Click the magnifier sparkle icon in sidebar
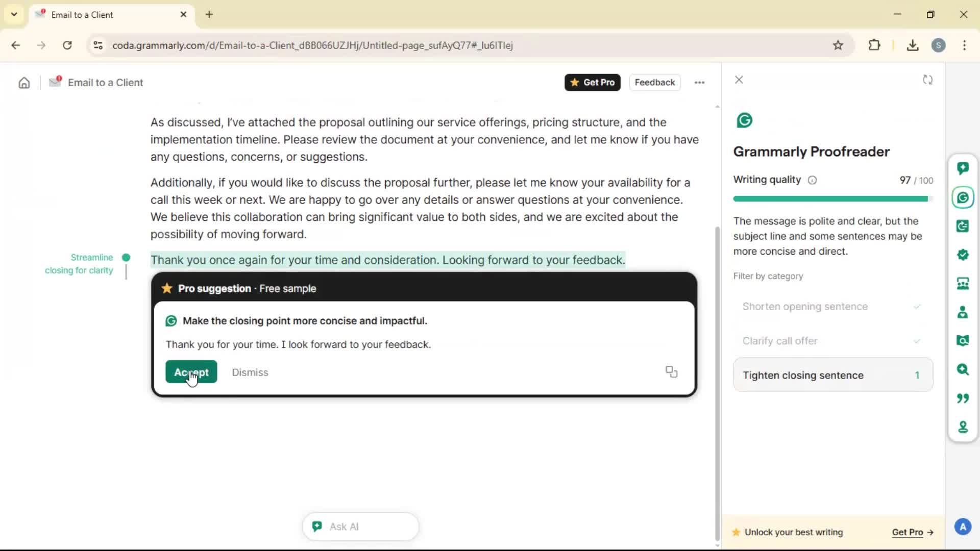 click(963, 369)
